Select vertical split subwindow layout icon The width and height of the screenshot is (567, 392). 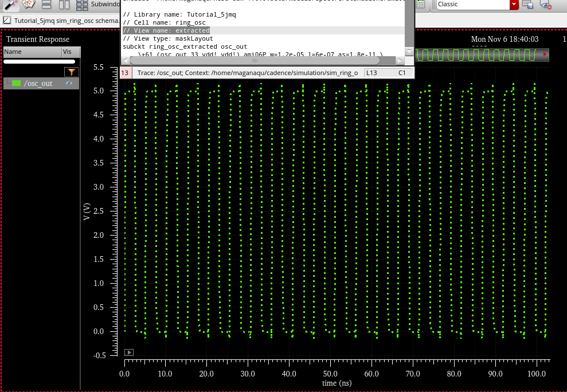click(x=64, y=5)
